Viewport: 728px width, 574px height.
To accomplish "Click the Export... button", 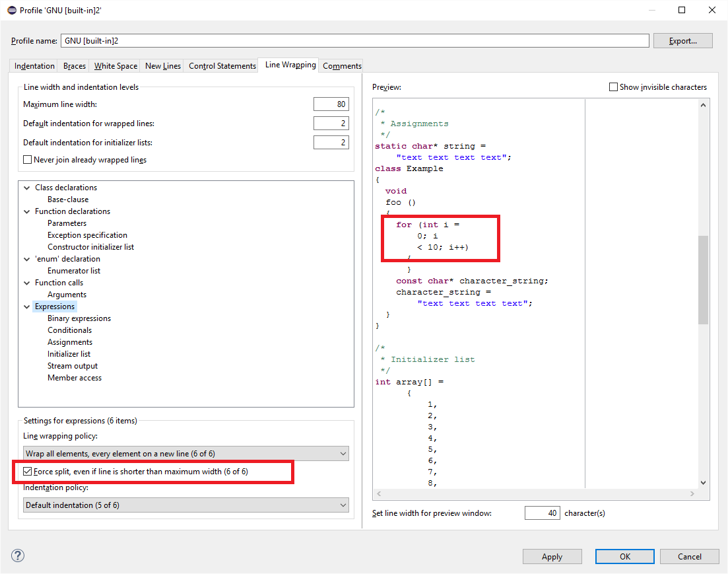I will click(x=683, y=41).
